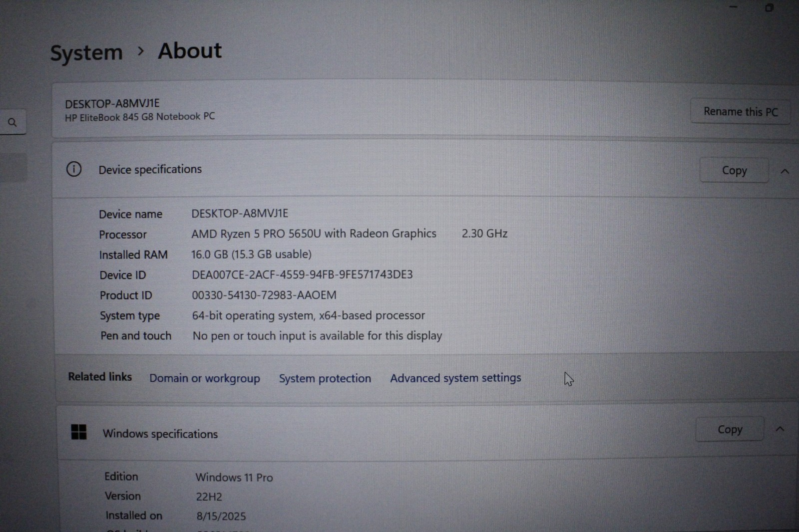Click the Device name label
The height and width of the screenshot is (532, 799).
131,214
